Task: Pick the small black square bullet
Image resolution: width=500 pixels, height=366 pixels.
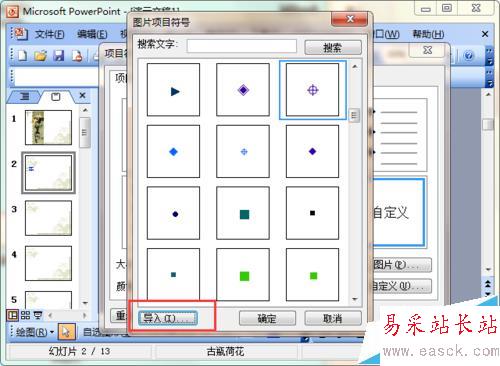Action: click(x=312, y=213)
